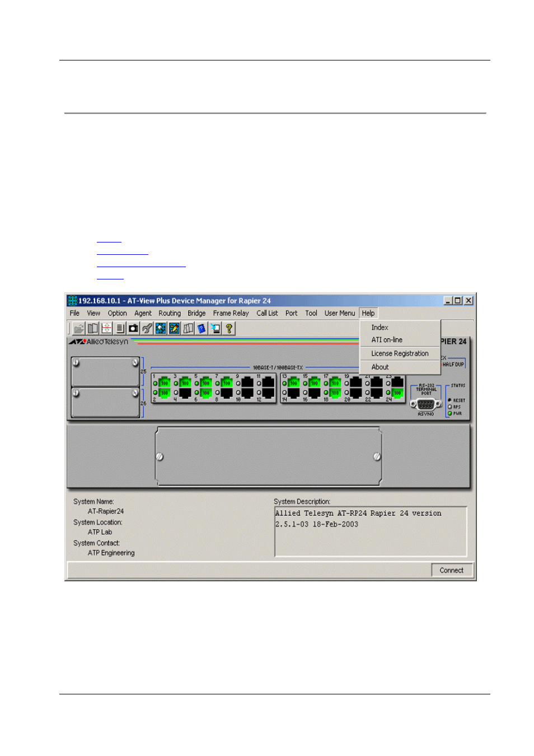Open the User Menu menu
Image resolution: width=534 pixels, height=756 pixels.
[x=339, y=313]
